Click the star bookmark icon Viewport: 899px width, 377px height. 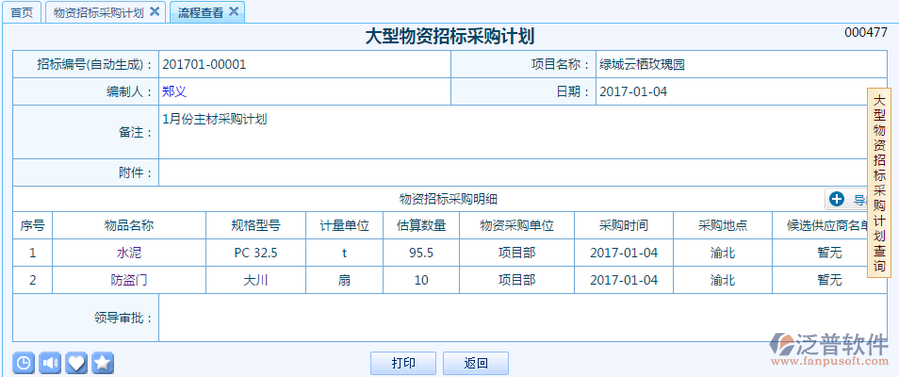(x=103, y=363)
